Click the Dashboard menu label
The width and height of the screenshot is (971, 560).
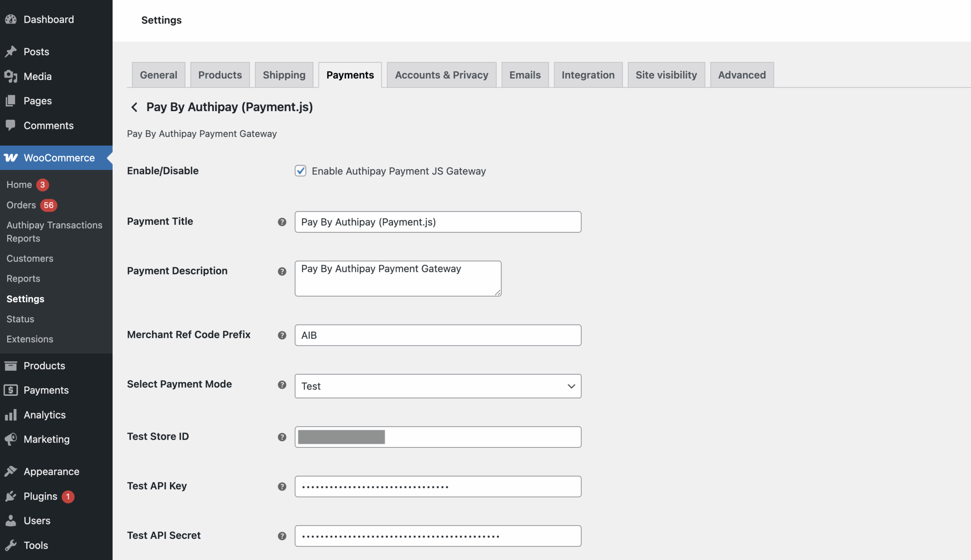pyautogui.click(x=49, y=19)
